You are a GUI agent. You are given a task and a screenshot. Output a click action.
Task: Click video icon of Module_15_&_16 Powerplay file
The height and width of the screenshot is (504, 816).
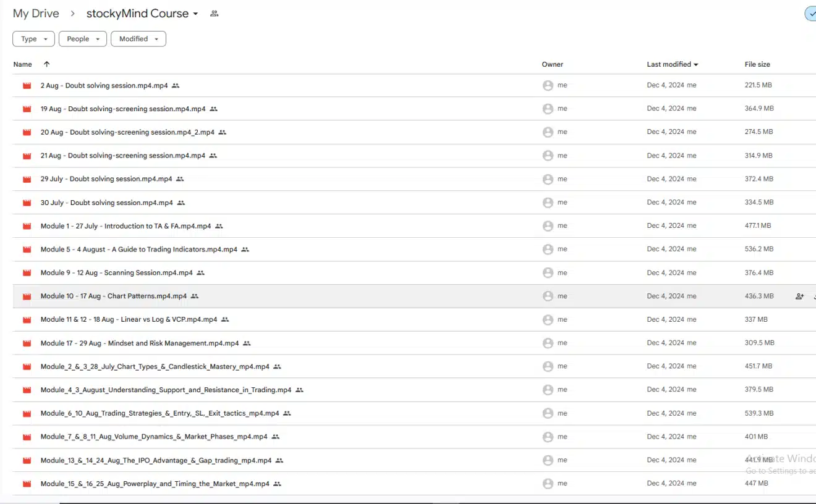click(27, 485)
